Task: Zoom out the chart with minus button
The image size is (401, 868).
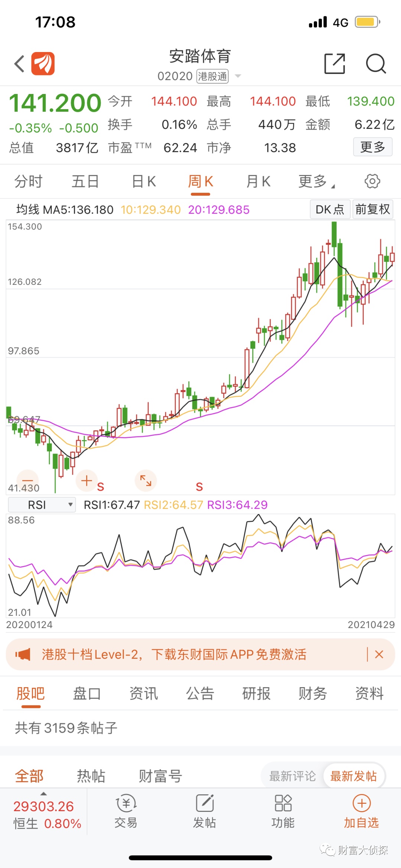Action: click(x=28, y=480)
